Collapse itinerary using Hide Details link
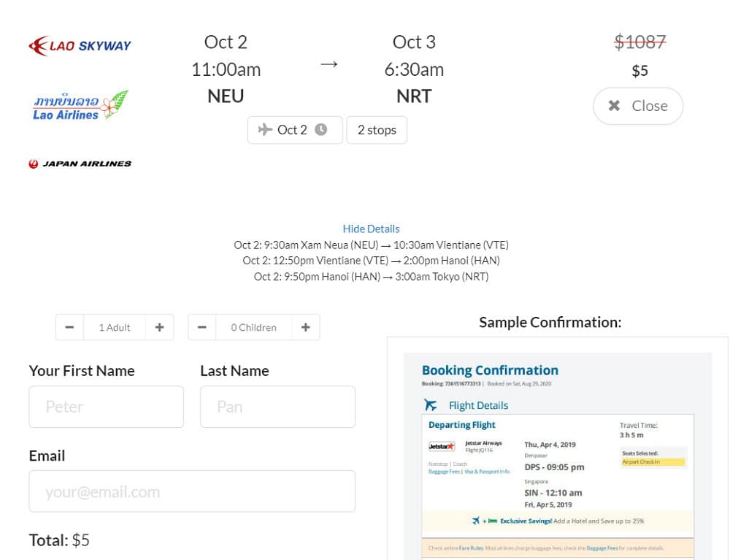 pyautogui.click(x=371, y=229)
